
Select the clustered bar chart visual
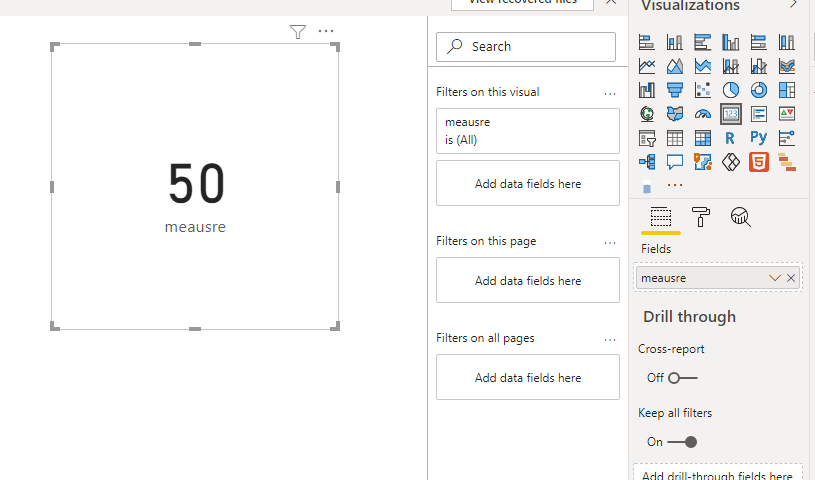[x=703, y=42]
